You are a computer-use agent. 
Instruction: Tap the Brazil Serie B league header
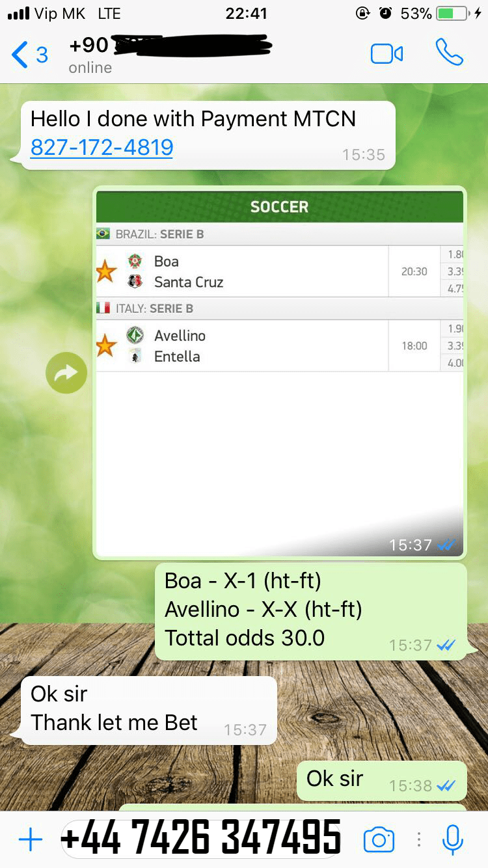pos(280,234)
